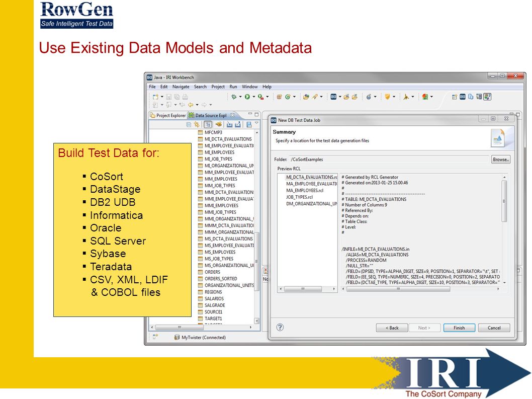532x399 pixels.
Task: Click the Save All toolbar icon
Action: pos(177,97)
